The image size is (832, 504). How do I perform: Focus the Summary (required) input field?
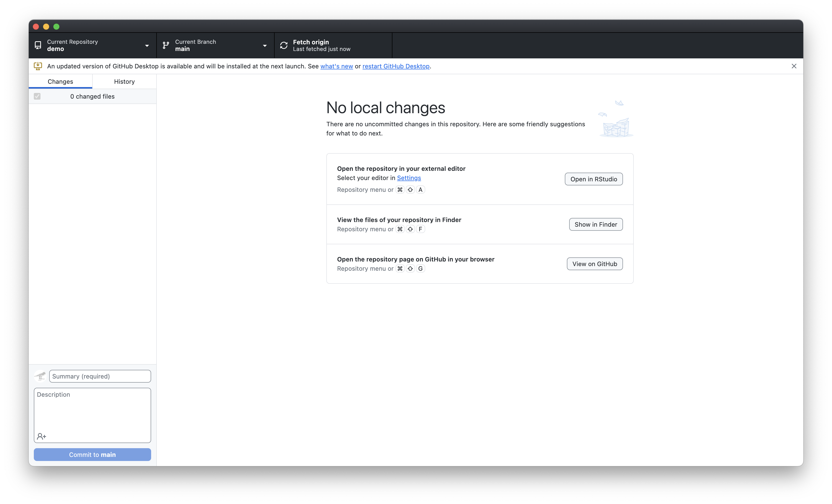(100, 376)
